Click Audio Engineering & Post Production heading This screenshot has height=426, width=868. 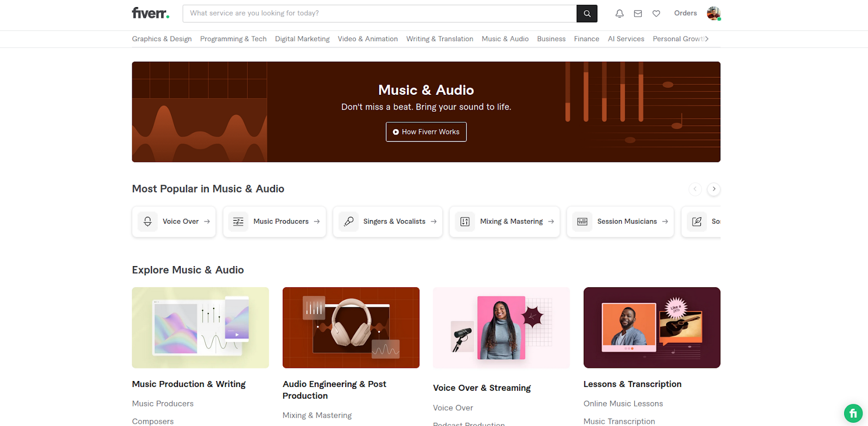(334, 390)
